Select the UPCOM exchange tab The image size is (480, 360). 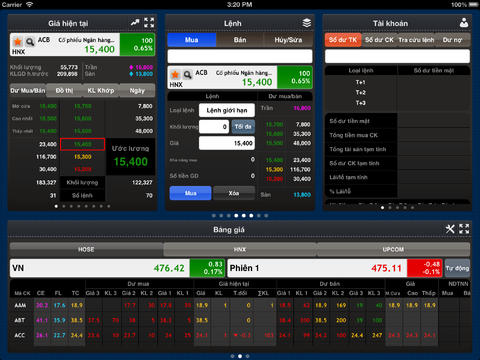click(x=393, y=249)
